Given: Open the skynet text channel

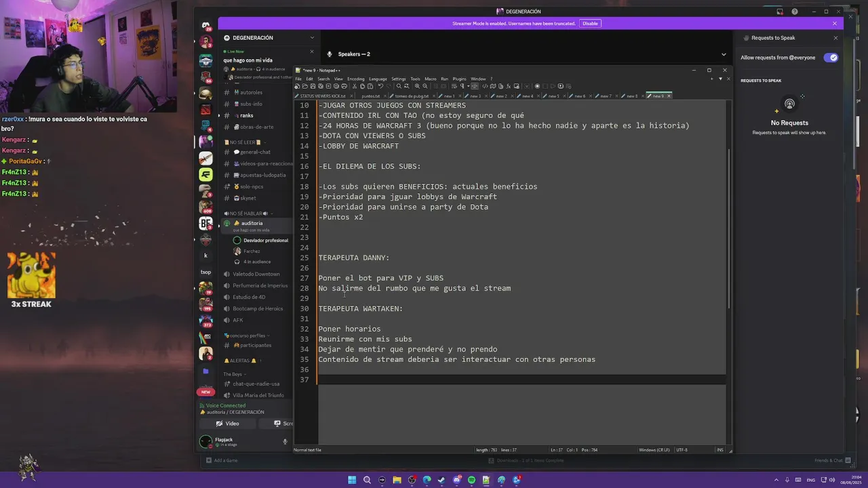Looking at the screenshot, I should click(x=248, y=198).
